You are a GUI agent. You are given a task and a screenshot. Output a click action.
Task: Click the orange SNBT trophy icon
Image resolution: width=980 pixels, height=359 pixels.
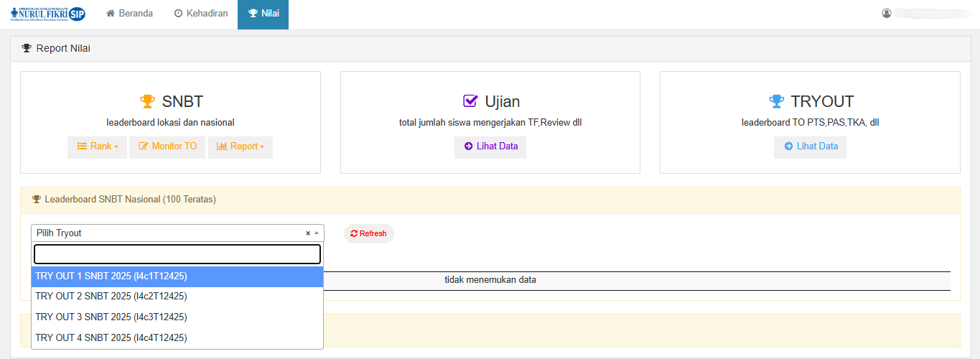[147, 101]
